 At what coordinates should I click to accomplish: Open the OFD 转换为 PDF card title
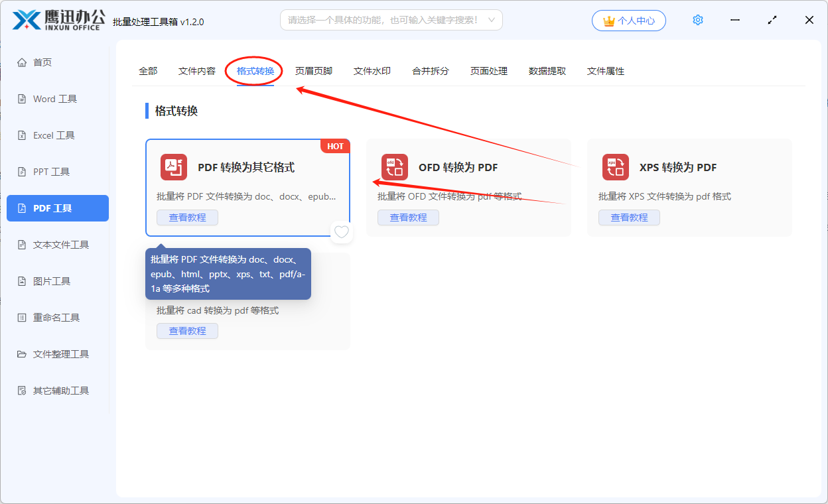(458, 168)
